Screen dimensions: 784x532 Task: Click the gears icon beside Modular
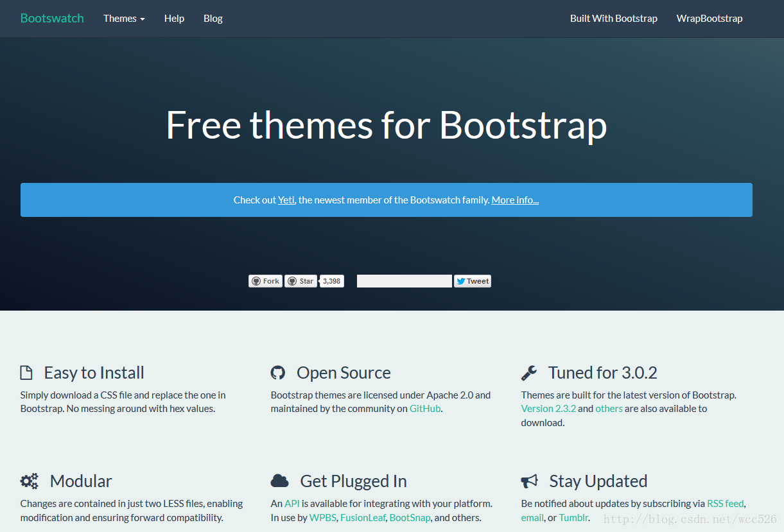coord(29,481)
